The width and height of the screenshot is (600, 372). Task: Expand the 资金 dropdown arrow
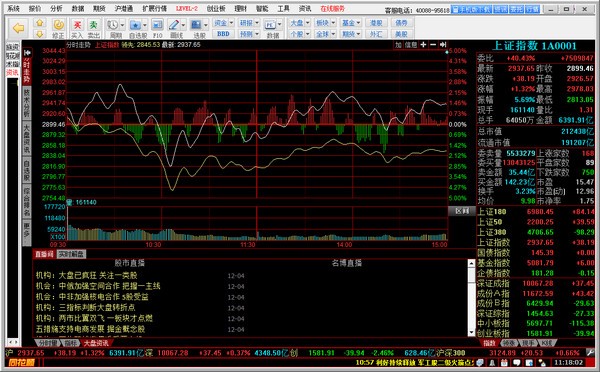231,23
